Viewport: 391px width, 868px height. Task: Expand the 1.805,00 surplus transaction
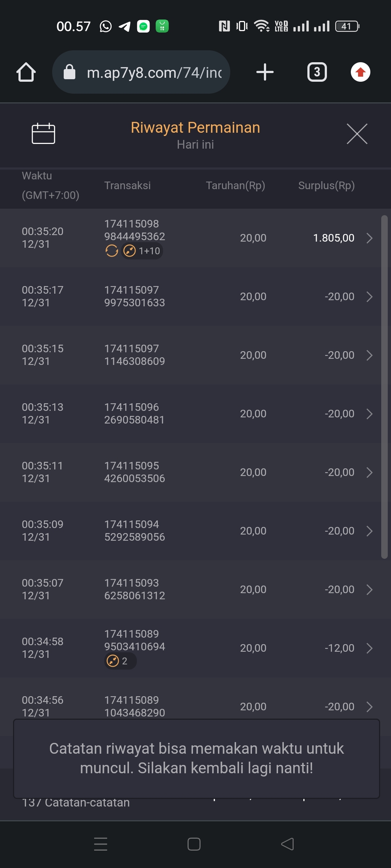pyautogui.click(x=369, y=238)
